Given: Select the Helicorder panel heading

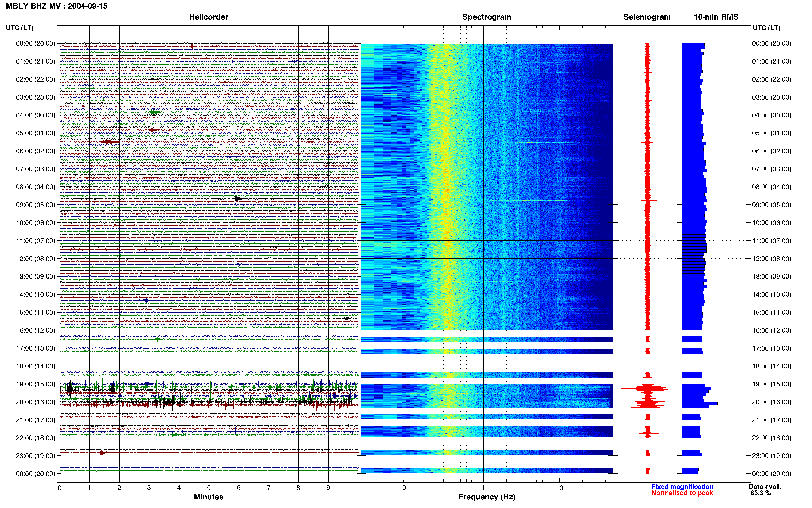Looking at the screenshot, I should click(x=209, y=17).
